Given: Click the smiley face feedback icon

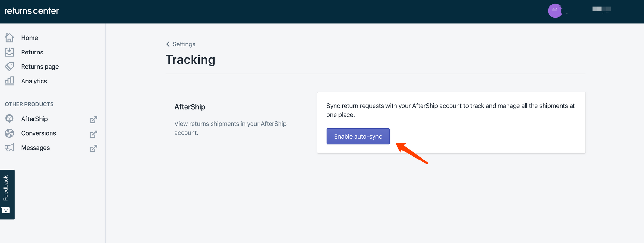Looking at the screenshot, I should (x=6, y=210).
